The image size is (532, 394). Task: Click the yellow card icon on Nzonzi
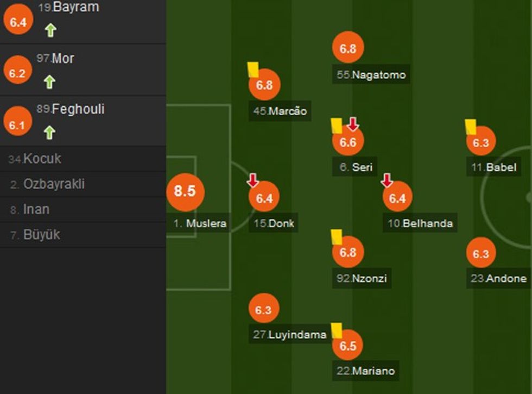click(337, 236)
